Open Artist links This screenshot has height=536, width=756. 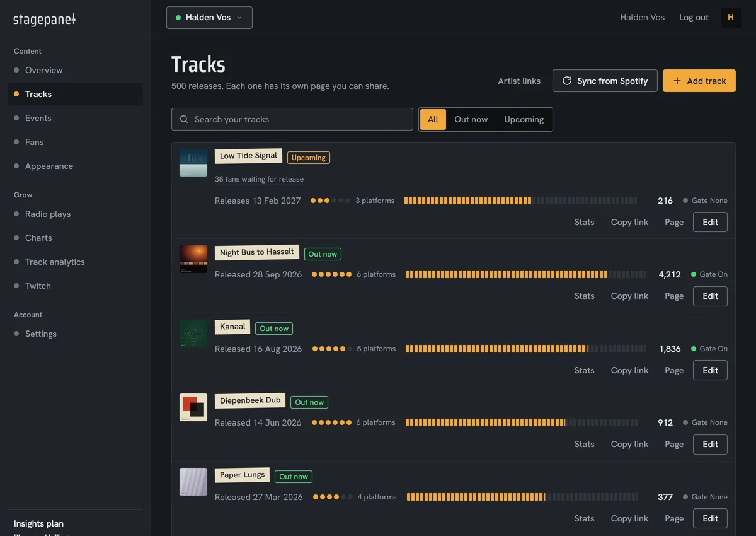click(x=519, y=81)
